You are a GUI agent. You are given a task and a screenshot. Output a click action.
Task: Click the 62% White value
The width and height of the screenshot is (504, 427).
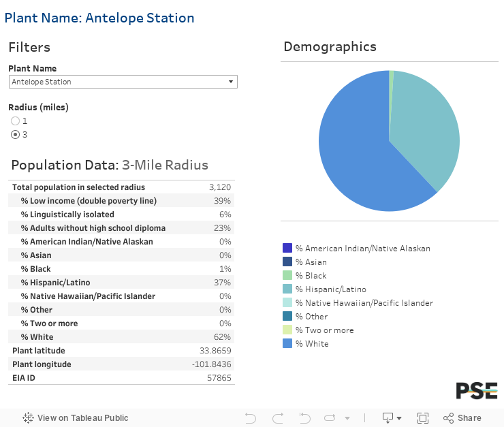click(223, 337)
